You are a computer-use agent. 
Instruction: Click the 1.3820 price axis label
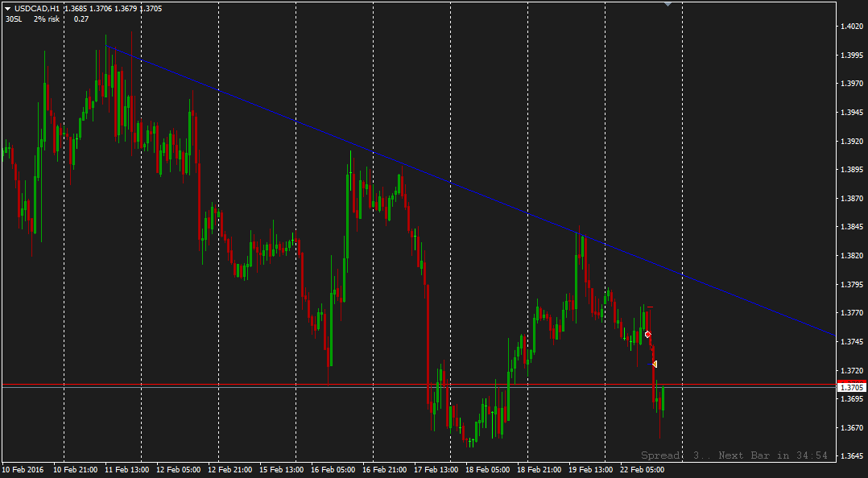click(x=853, y=256)
